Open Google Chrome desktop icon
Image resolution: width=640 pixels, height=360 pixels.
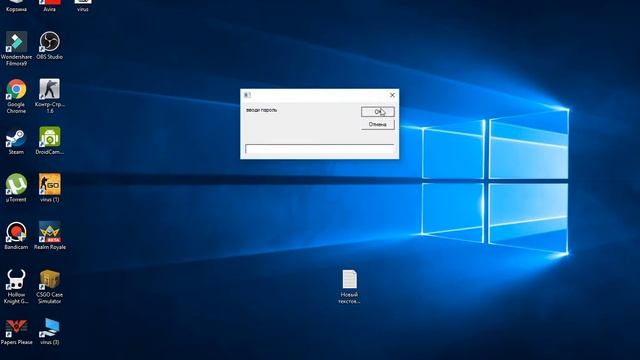click(16, 96)
